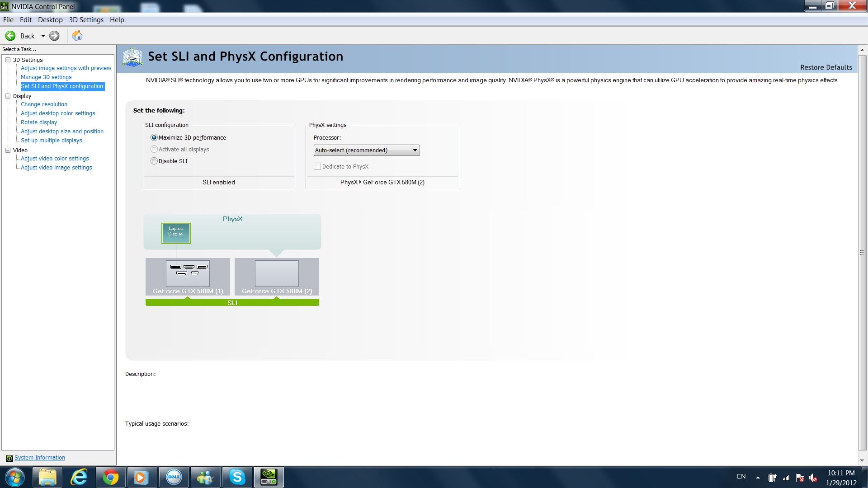The width and height of the screenshot is (868, 488).
Task: Open the PhysX Processor dropdown
Action: pos(367,150)
